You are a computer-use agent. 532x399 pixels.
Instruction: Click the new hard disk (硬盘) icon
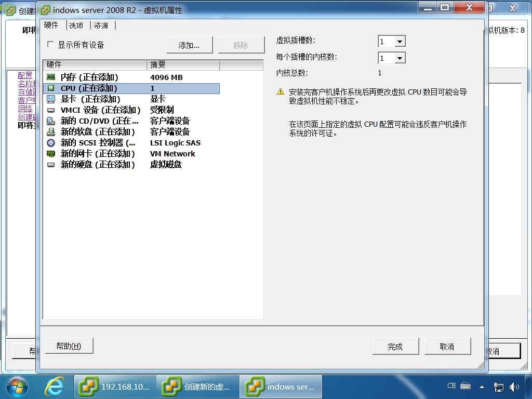pos(51,165)
